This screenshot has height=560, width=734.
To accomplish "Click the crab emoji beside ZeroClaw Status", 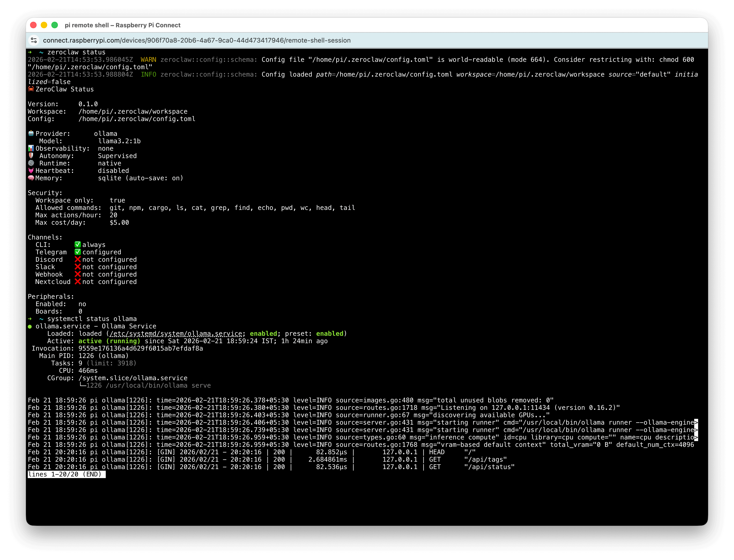I will [x=31, y=89].
